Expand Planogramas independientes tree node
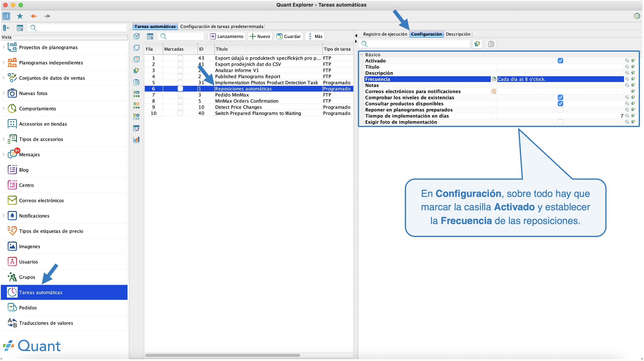This screenshot has height=361, width=644. point(3,62)
